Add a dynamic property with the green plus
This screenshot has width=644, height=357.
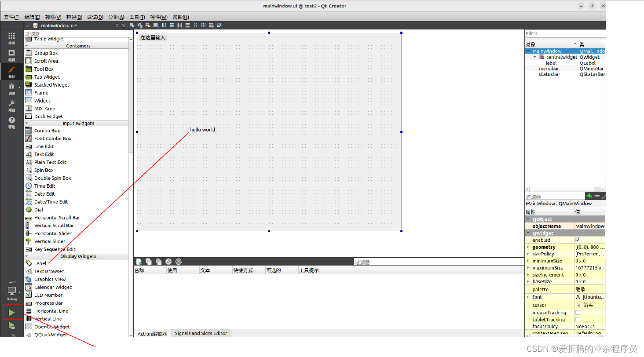click(589, 196)
